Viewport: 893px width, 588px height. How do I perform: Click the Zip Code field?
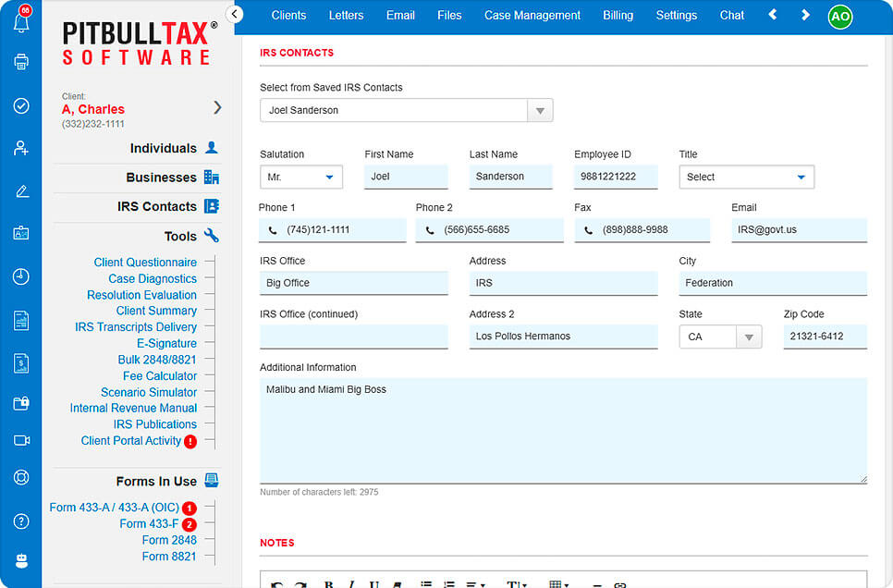(x=826, y=337)
